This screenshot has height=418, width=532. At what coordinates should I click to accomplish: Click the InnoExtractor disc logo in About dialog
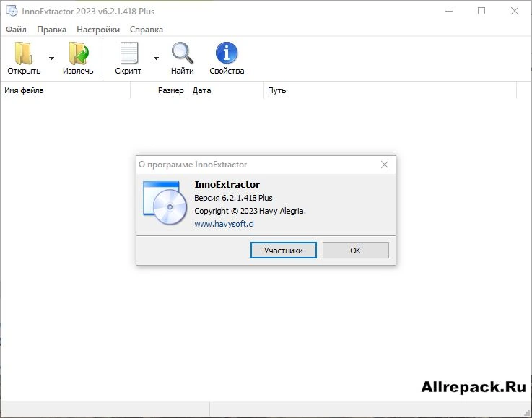coord(165,203)
